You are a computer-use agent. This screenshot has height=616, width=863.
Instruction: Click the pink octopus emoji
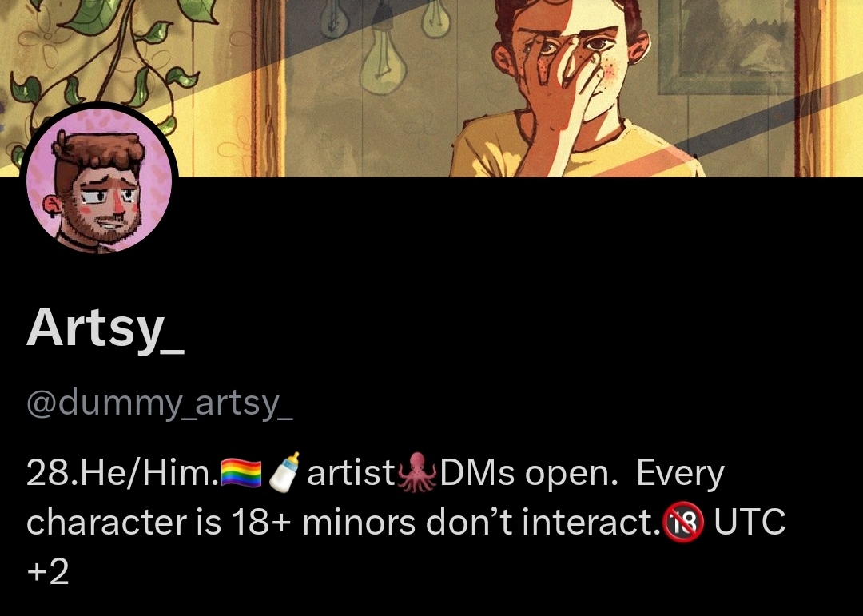[x=417, y=472]
